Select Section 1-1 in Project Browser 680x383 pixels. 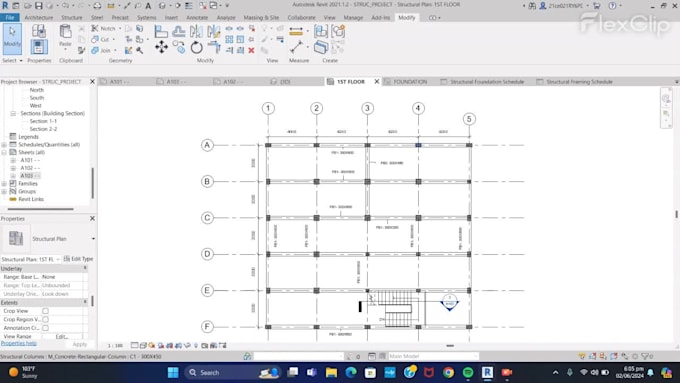43,121
